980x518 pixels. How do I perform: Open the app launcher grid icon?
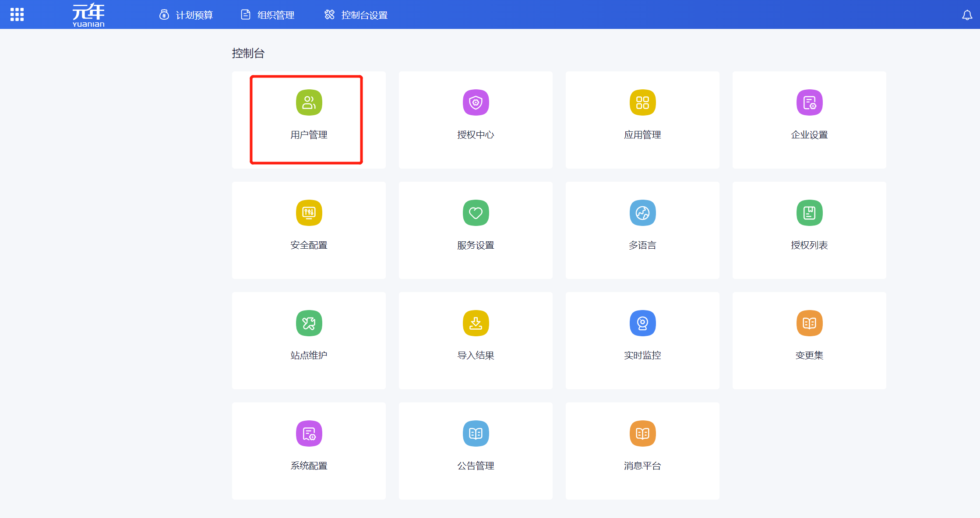point(17,14)
